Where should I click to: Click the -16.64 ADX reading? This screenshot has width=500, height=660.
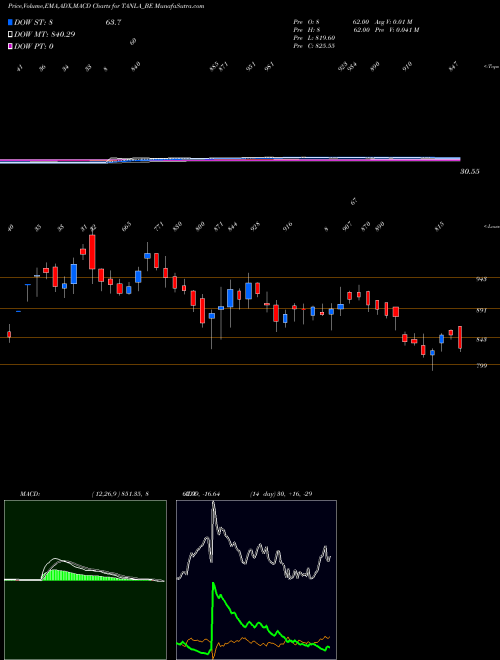pos(210,494)
